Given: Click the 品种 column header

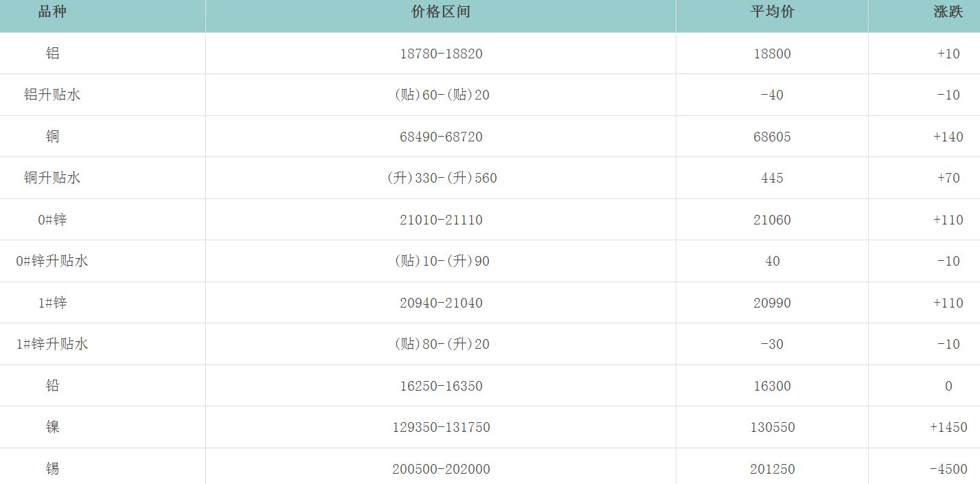Looking at the screenshot, I should pos(52,12).
